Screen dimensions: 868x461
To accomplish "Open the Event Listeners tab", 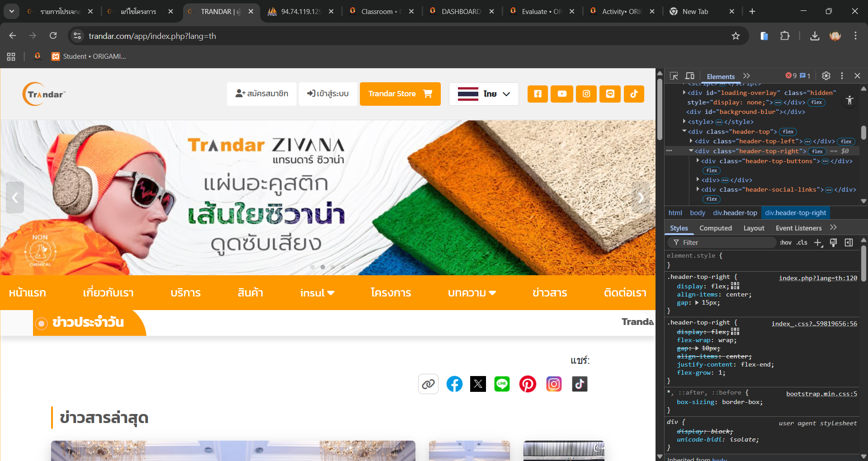I will point(798,228).
